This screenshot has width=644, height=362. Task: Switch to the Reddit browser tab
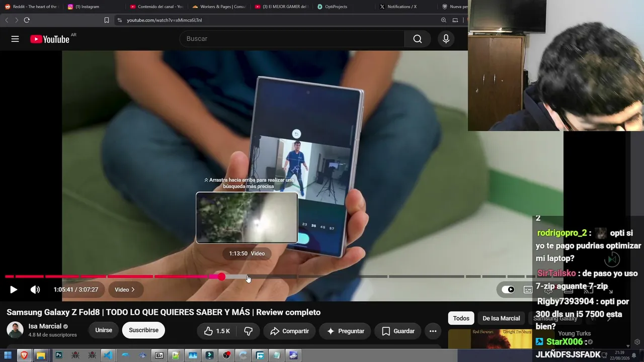click(31, 7)
